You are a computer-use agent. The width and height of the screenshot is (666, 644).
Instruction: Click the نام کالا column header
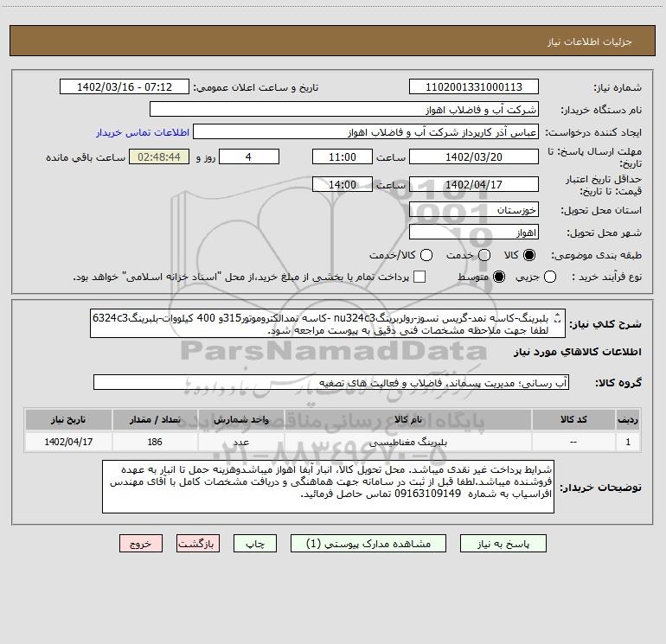click(407, 419)
